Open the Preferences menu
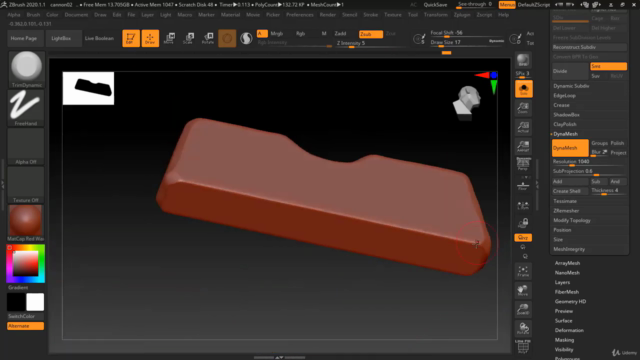 (300, 15)
